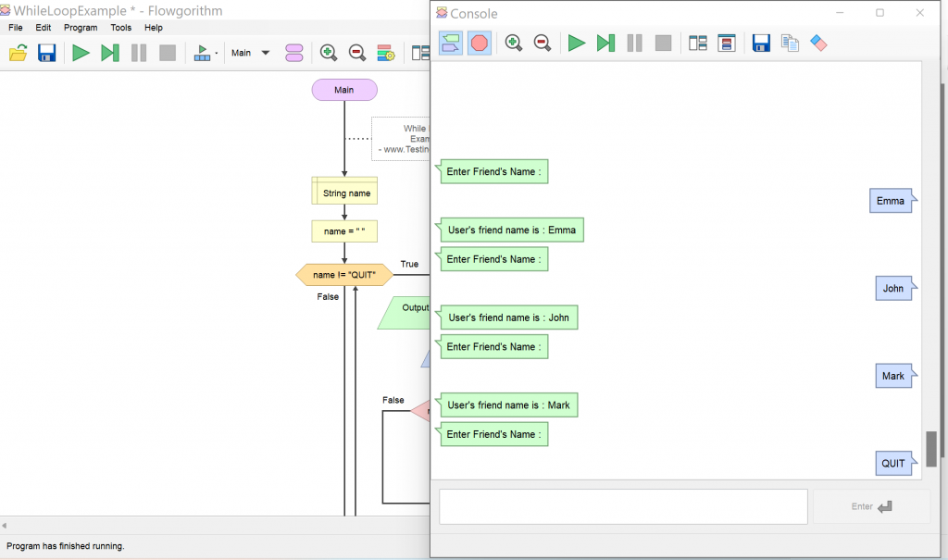
Task: Stop the running program
Action: pyautogui.click(x=167, y=52)
